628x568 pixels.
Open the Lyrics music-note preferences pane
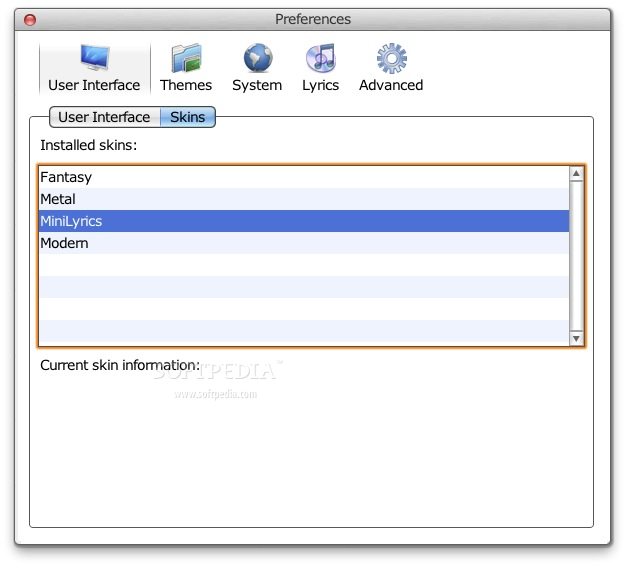tap(320, 68)
